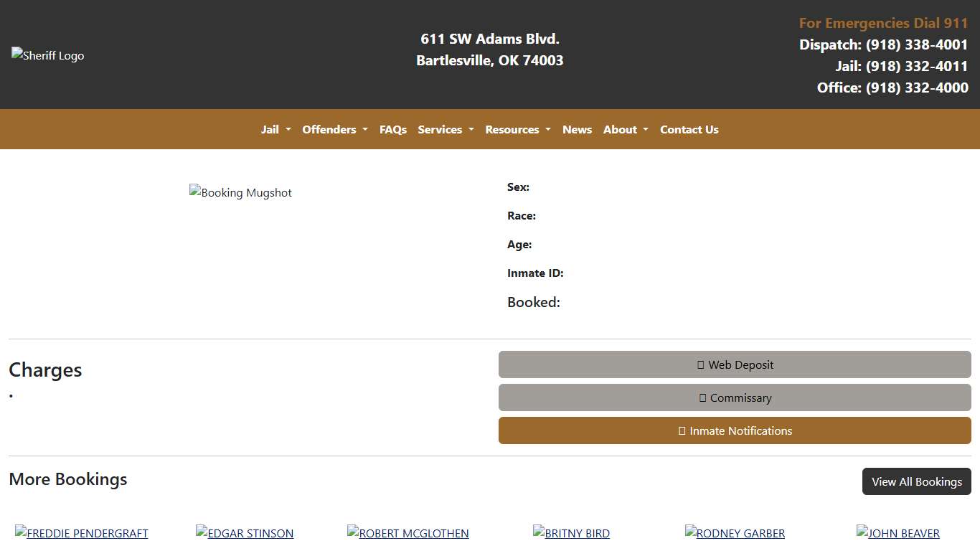Click the Inmate Notifications bell icon
This screenshot has height=551, width=980.
click(682, 430)
